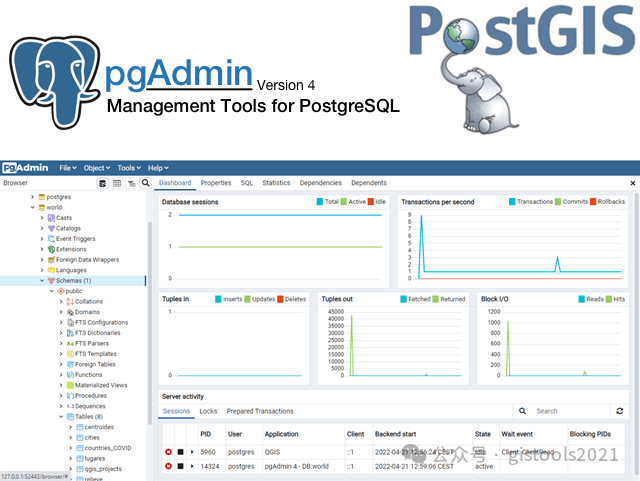Collapse the Schemas (1) node
The image size is (640, 481).
pos(42,281)
